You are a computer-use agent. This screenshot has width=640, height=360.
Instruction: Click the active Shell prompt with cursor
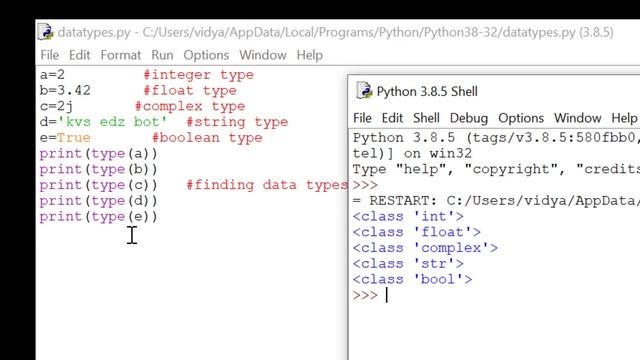[371, 295]
